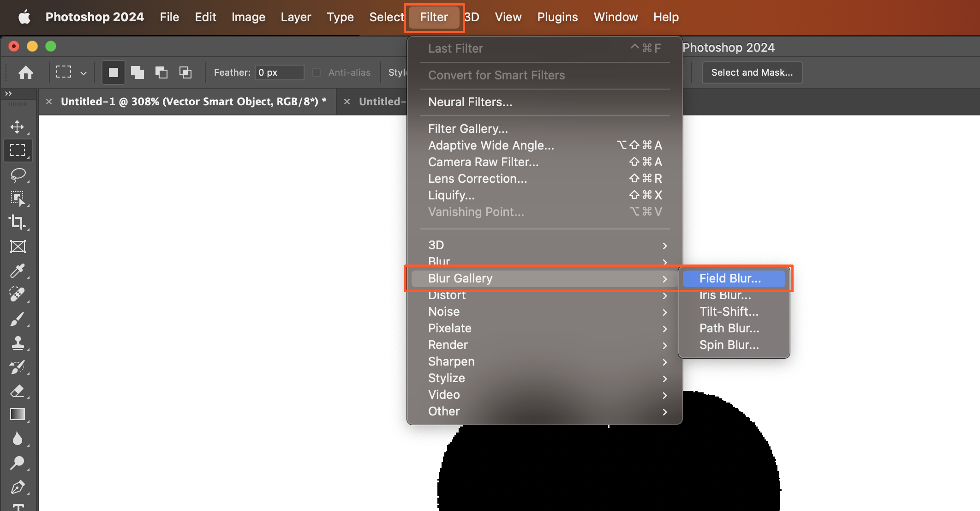Screen dimensions: 980x511
Task: Click the Feather value field
Action: click(279, 72)
